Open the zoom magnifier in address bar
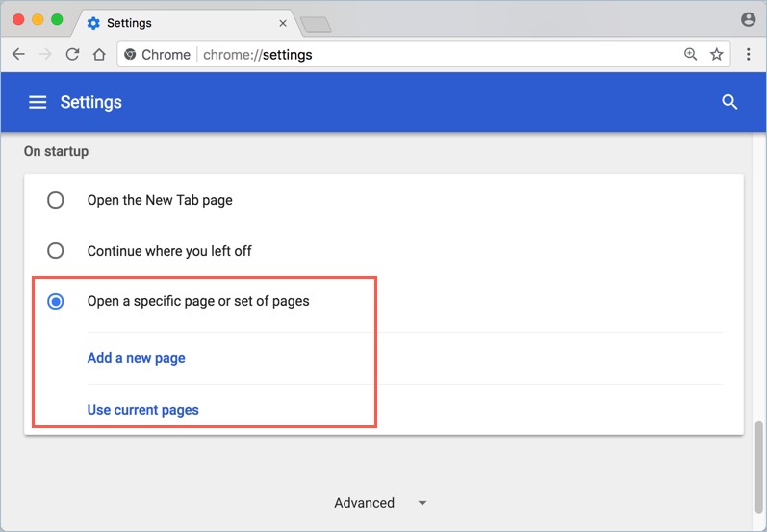The image size is (767, 532). tap(690, 55)
